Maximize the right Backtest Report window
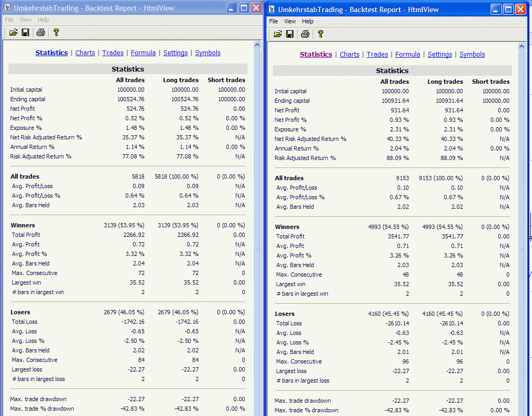The width and height of the screenshot is (532, 416). pyautogui.click(x=508, y=10)
